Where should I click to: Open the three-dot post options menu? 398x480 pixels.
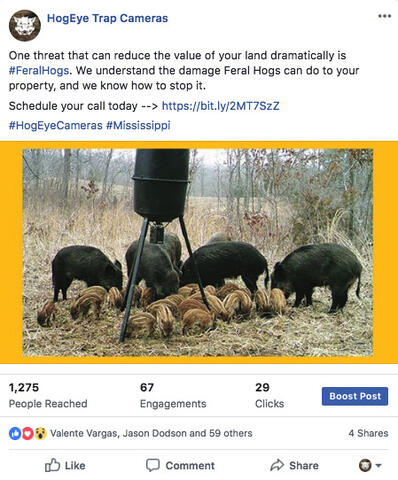pyautogui.click(x=384, y=16)
